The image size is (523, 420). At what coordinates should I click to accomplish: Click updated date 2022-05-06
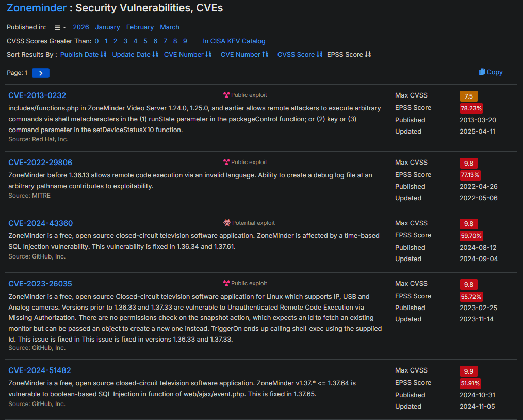click(x=479, y=198)
